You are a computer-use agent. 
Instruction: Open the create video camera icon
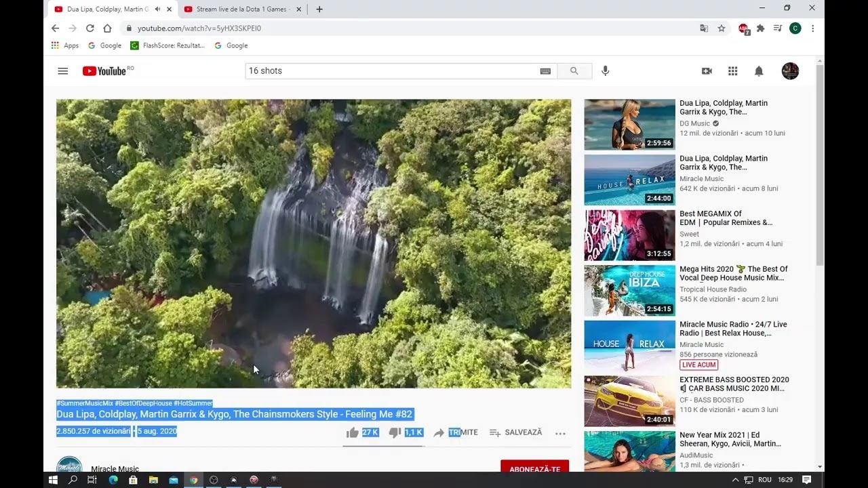[707, 71]
